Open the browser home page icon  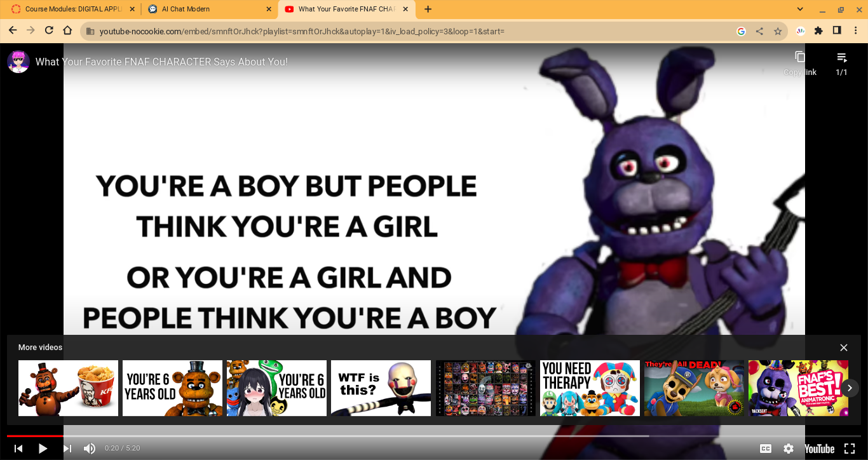pos(67,30)
